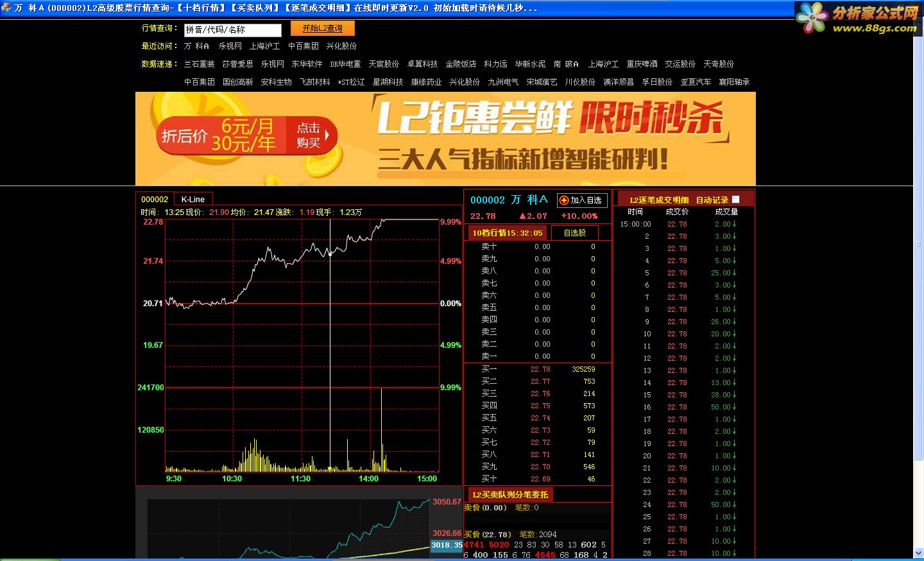
Task: Click the 卖十 row in order book
Action: click(538, 246)
